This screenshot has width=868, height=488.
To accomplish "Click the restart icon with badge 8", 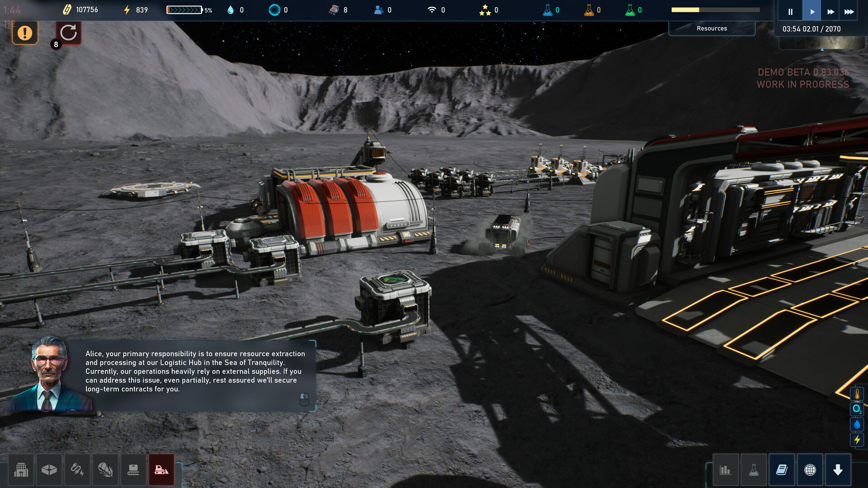I will tap(68, 32).
